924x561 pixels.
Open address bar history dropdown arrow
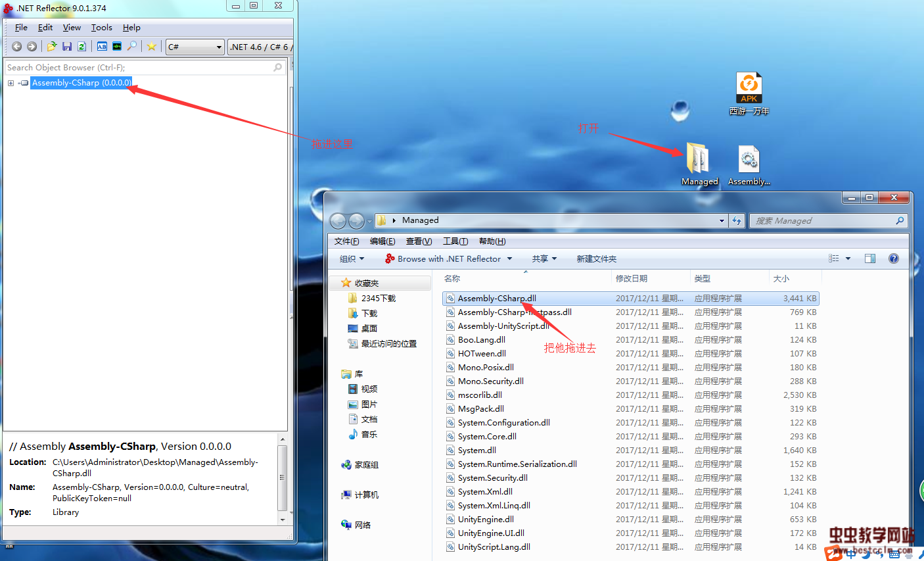pos(722,221)
